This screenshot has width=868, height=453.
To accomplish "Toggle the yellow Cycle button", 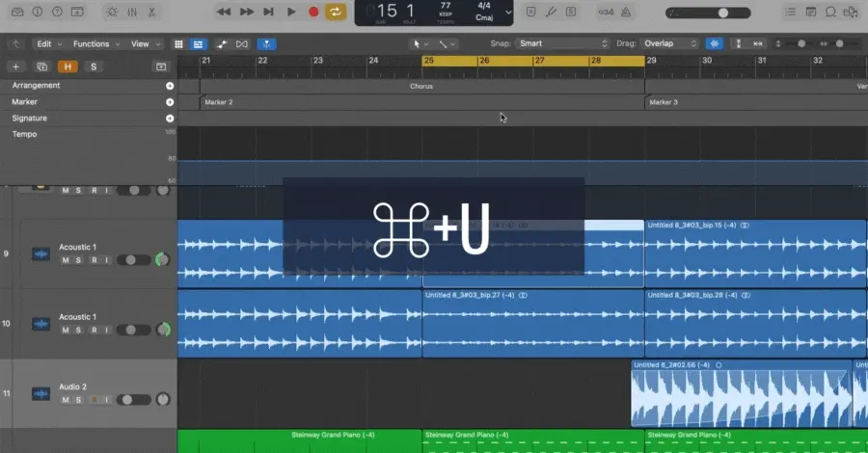I will tap(336, 12).
